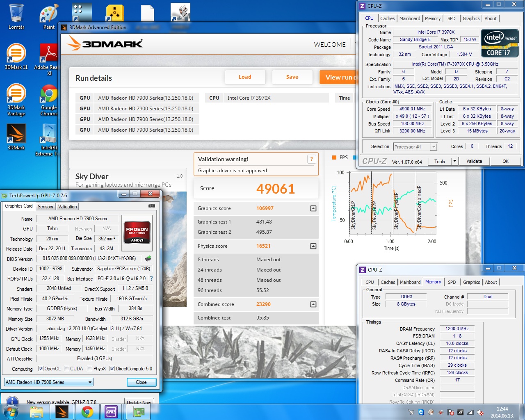Open the SPD tab in top CPU-Z window
The width and height of the screenshot is (525, 420).
451,18
